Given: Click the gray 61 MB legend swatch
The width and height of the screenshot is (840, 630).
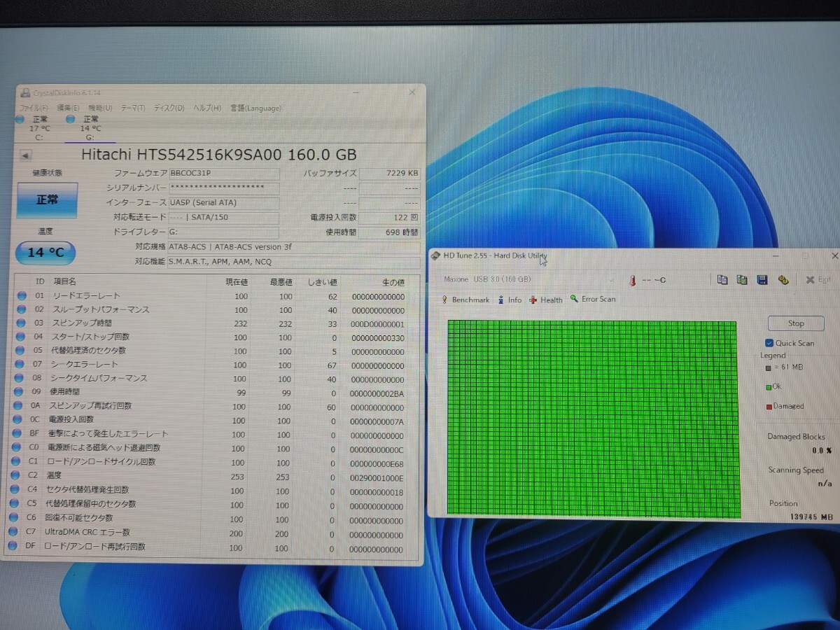Looking at the screenshot, I should (x=768, y=367).
